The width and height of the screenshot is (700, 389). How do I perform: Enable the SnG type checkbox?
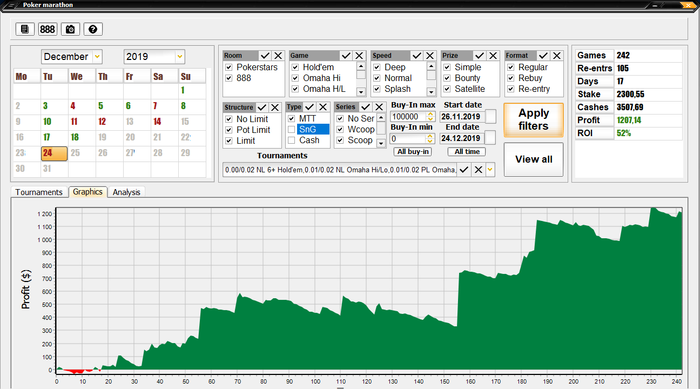point(292,130)
